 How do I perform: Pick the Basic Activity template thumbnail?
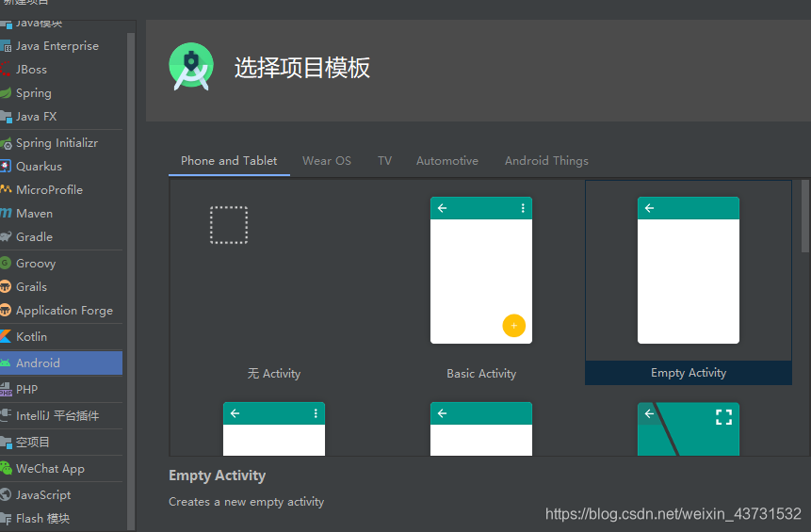click(481, 270)
